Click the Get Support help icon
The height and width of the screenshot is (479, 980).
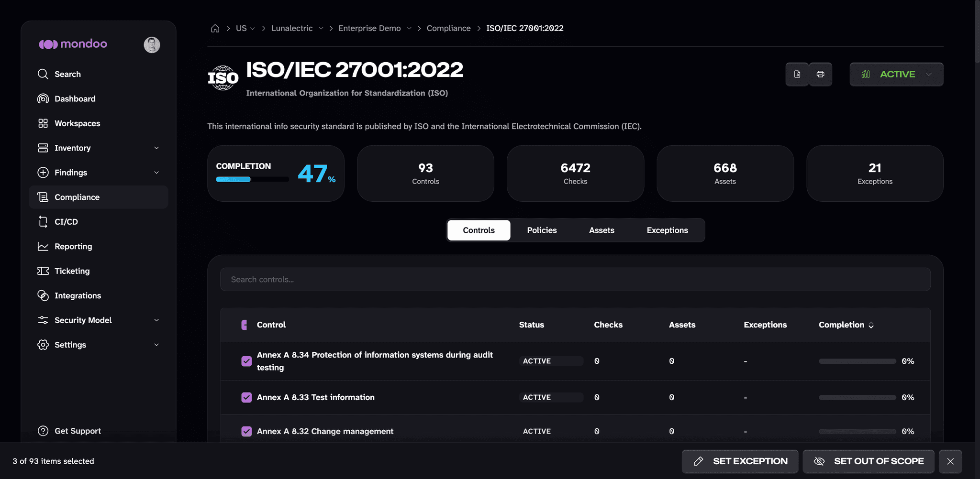[x=43, y=431]
